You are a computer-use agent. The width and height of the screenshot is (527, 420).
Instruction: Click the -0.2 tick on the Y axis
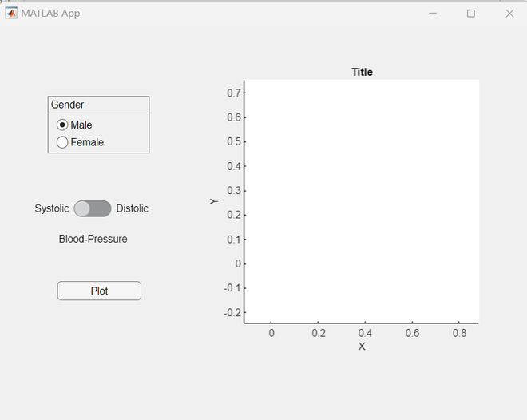pos(232,312)
